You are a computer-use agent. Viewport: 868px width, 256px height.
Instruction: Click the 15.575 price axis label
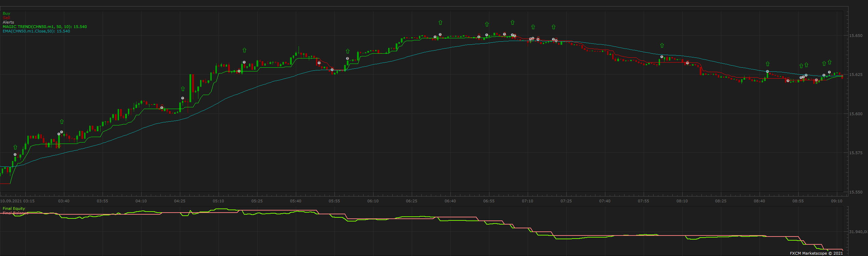856,153
